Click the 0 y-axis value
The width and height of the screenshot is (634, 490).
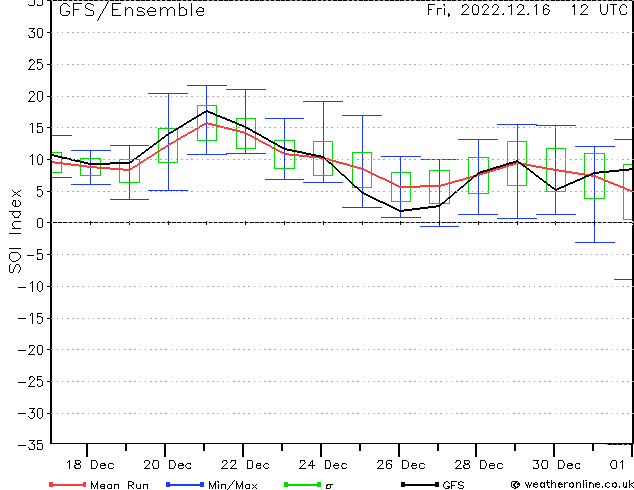point(40,223)
